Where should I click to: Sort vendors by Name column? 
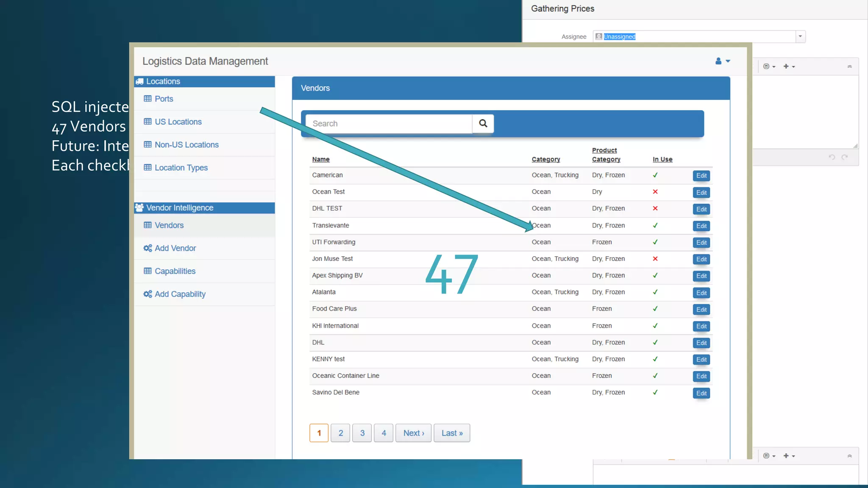pyautogui.click(x=321, y=159)
